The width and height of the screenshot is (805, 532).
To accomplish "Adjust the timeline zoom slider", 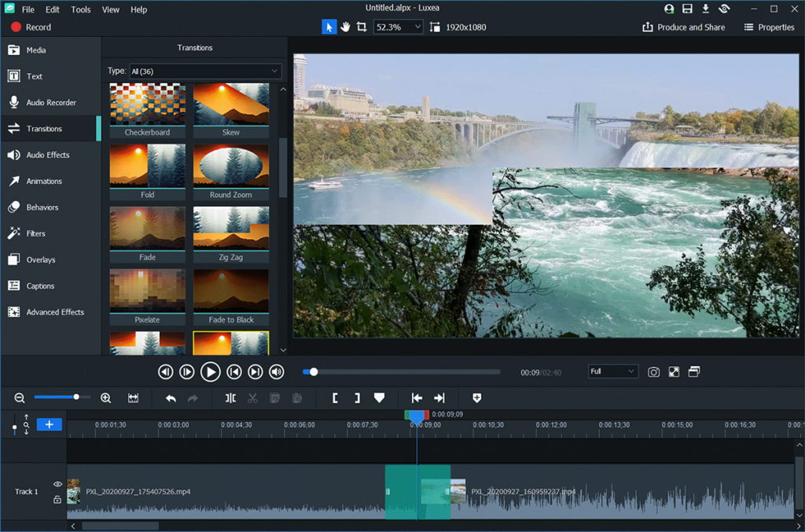I will pyautogui.click(x=76, y=398).
